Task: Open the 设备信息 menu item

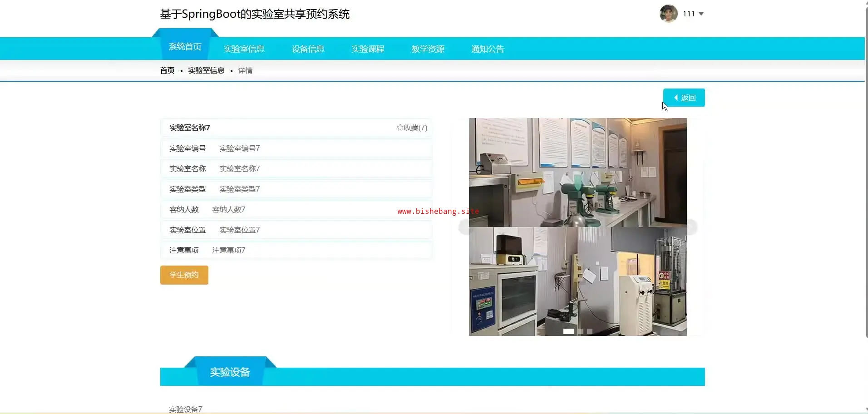Action: tap(308, 49)
